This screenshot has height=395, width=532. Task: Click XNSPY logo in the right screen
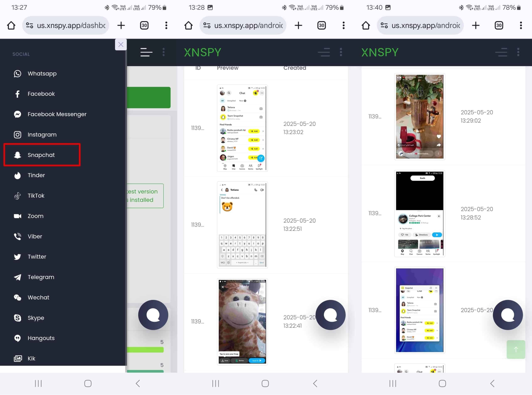380,52
